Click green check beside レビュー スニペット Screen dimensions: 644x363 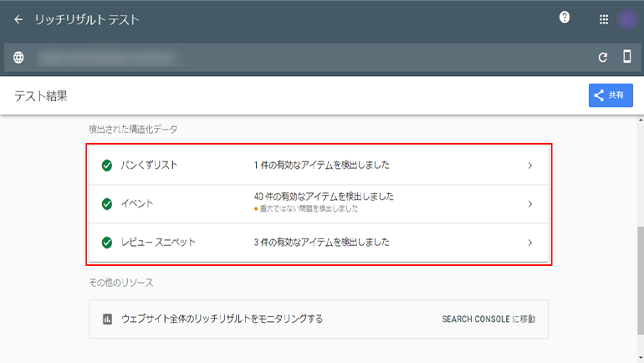click(x=107, y=243)
